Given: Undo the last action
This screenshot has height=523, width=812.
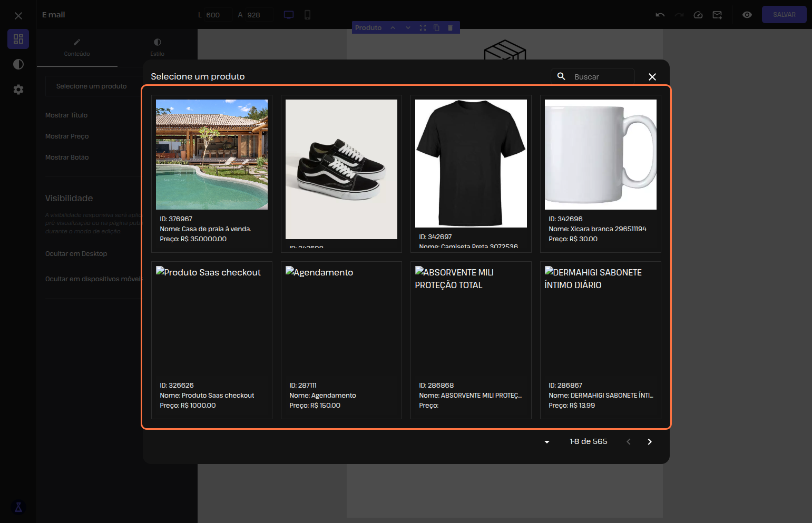Looking at the screenshot, I should pyautogui.click(x=660, y=15).
